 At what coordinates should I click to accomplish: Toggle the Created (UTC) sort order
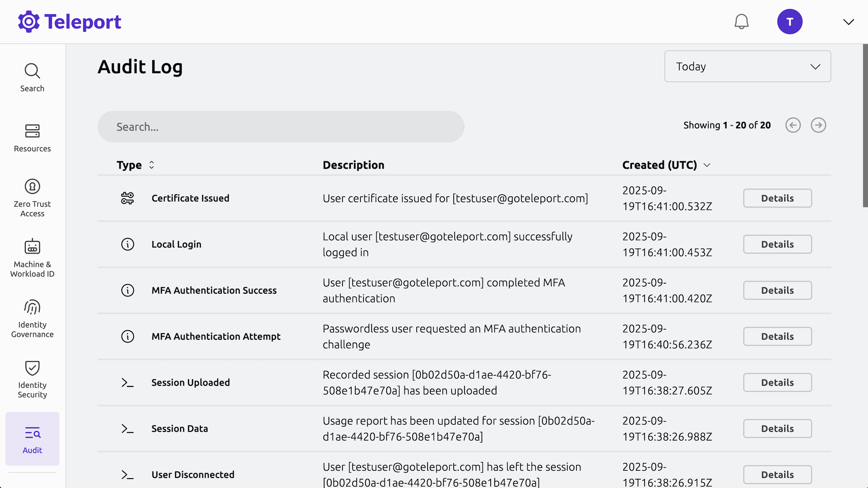[x=707, y=165]
